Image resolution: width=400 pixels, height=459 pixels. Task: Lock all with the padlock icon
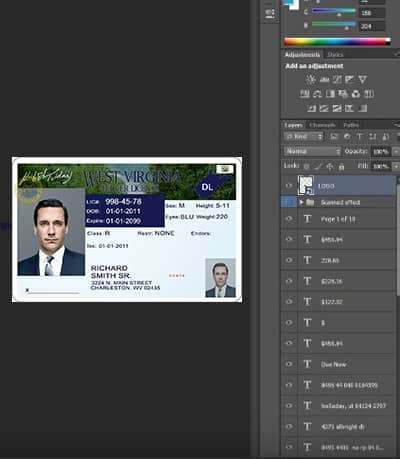(341, 166)
